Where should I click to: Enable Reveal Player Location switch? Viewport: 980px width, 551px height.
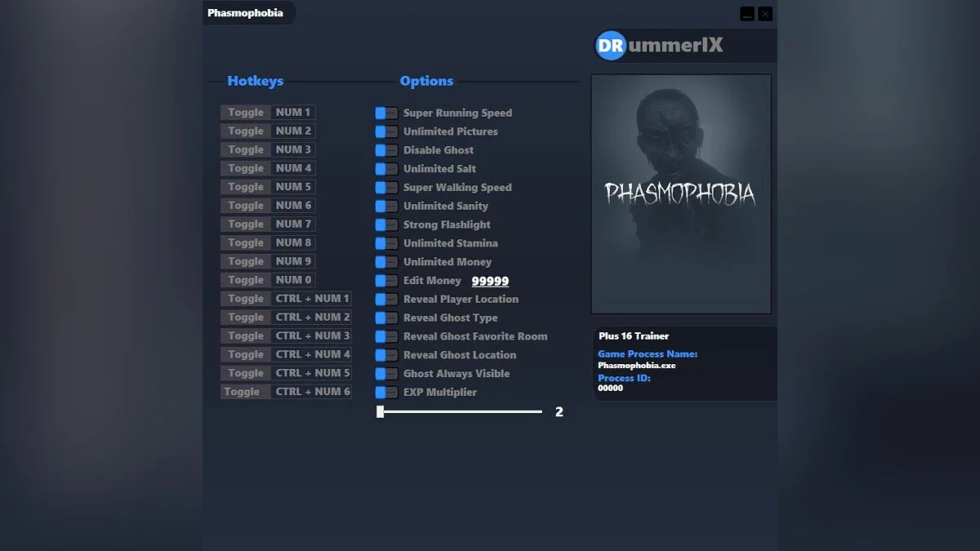[386, 300]
